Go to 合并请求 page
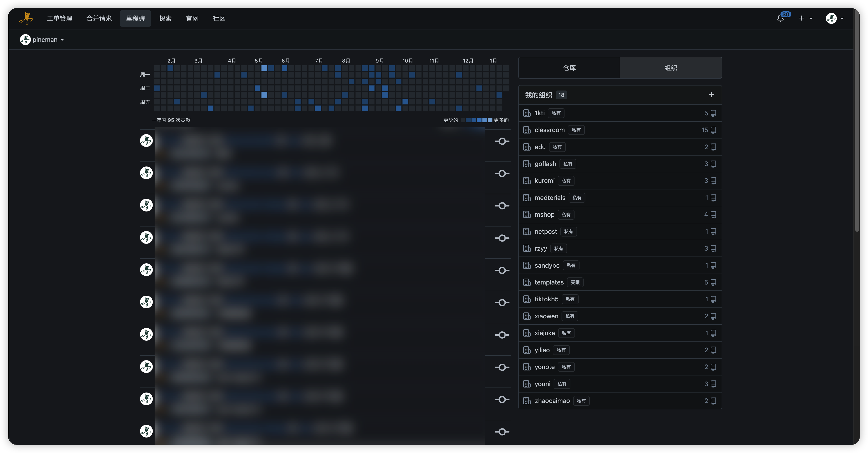 tap(99, 19)
